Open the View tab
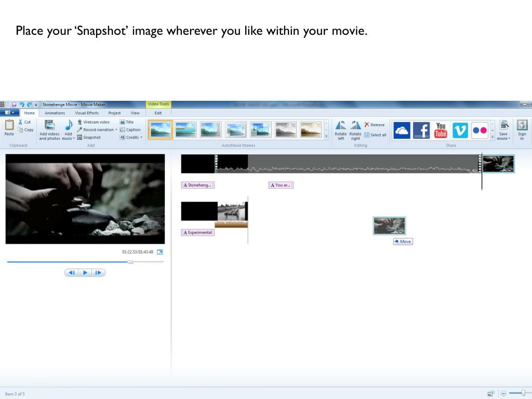Image resolution: width=532 pixels, height=399 pixels. (x=135, y=113)
